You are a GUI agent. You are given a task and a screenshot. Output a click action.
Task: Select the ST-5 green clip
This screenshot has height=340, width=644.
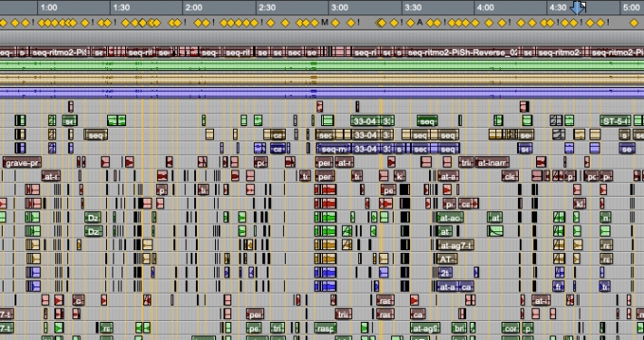[615, 121]
